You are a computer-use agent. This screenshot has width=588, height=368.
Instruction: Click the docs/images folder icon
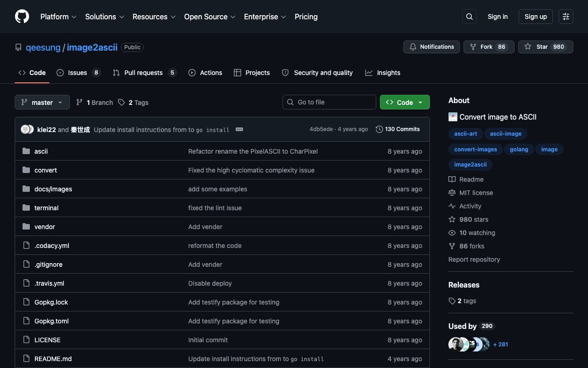pyautogui.click(x=26, y=189)
